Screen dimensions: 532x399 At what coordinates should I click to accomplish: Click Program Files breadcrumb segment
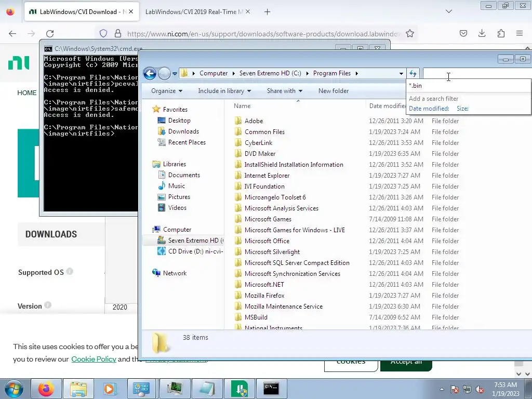point(332,73)
